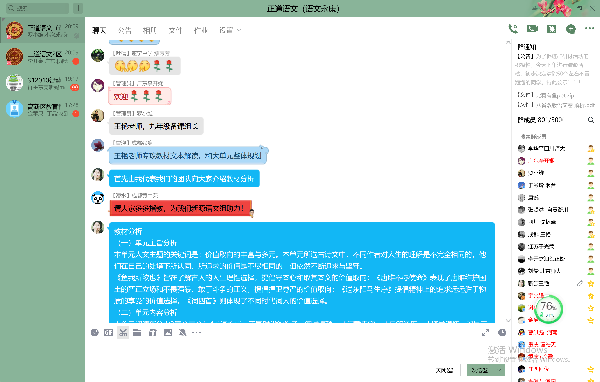
Task: Switch to the chat tab
Action: [99, 30]
